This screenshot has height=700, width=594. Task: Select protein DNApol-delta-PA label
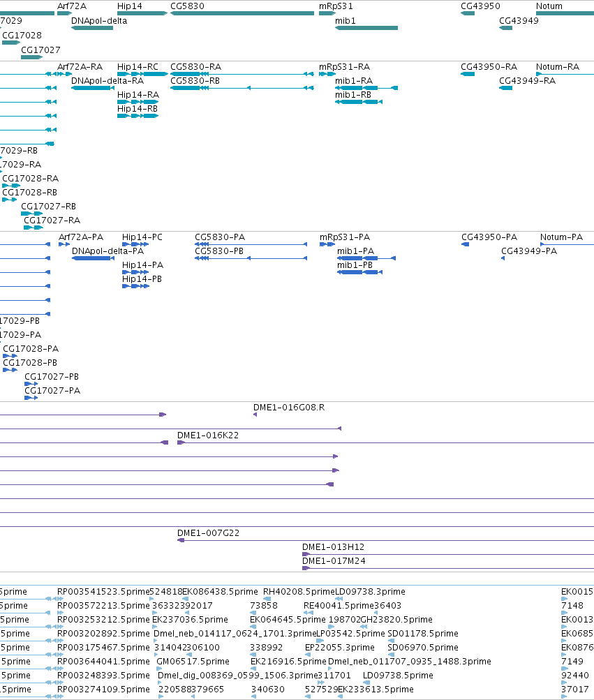pos(107,251)
